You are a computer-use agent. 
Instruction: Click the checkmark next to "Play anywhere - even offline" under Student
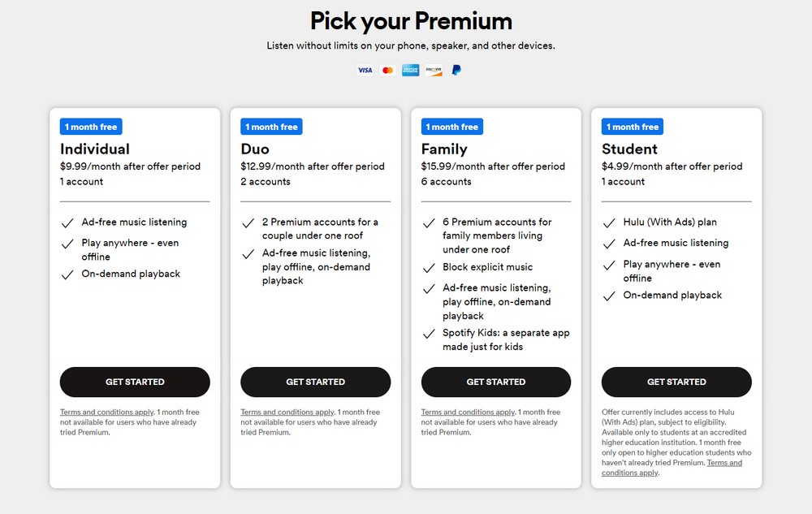(x=609, y=265)
